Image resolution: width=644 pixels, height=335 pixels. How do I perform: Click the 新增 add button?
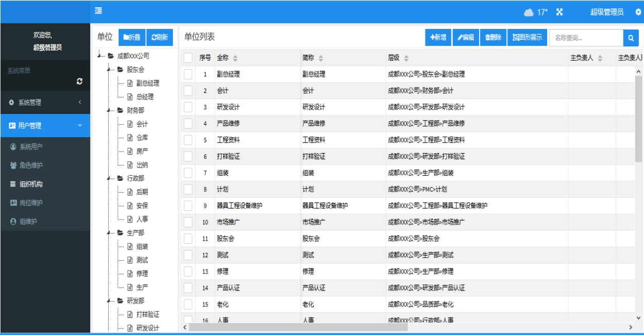click(438, 37)
